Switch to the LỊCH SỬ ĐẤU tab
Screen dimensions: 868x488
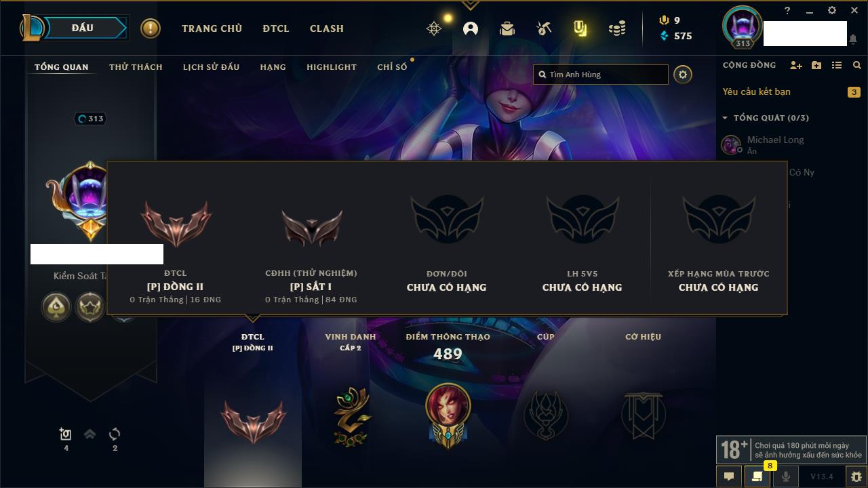tap(211, 67)
